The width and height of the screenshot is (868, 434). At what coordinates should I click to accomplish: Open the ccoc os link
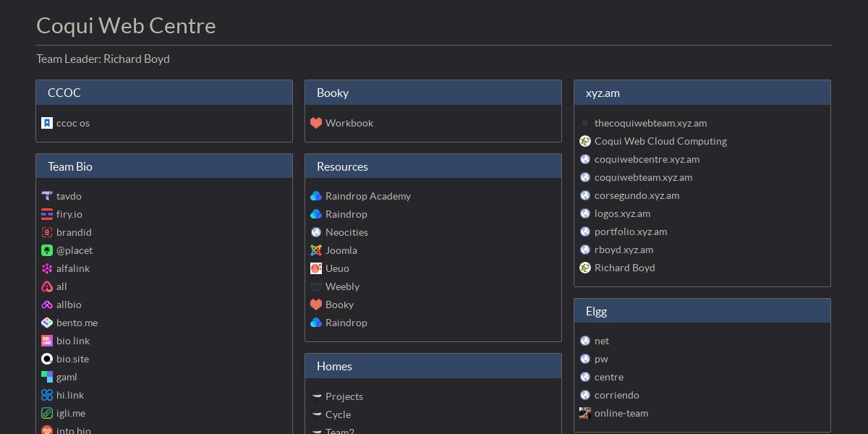[73, 123]
